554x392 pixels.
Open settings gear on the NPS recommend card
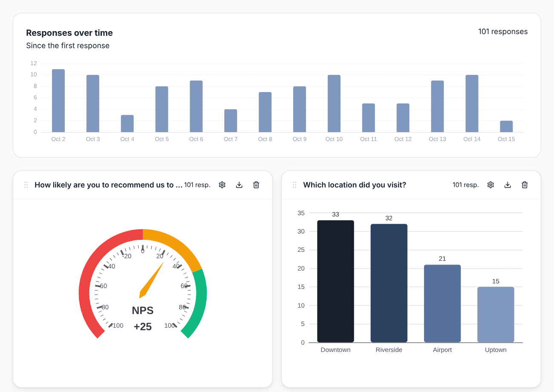click(x=222, y=185)
